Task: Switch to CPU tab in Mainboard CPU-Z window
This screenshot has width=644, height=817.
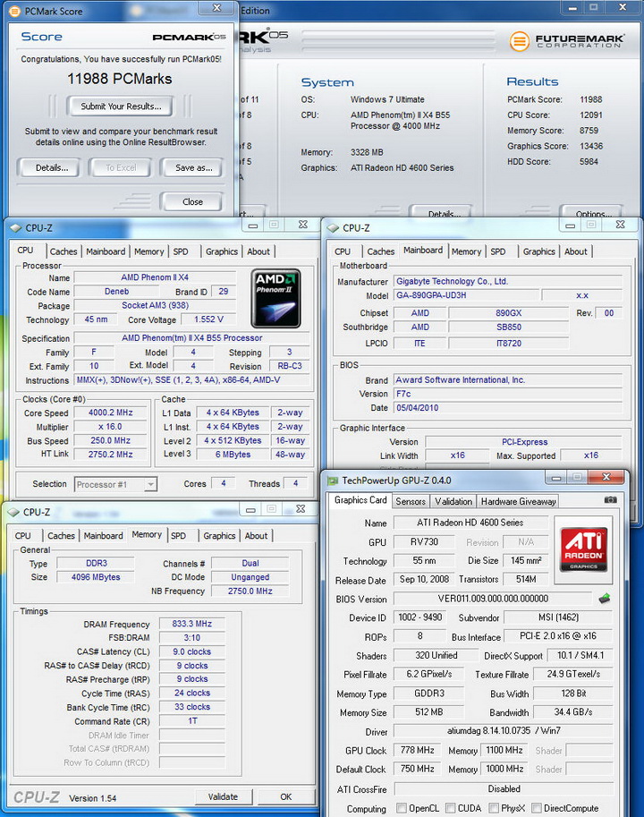Action: (x=343, y=251)
